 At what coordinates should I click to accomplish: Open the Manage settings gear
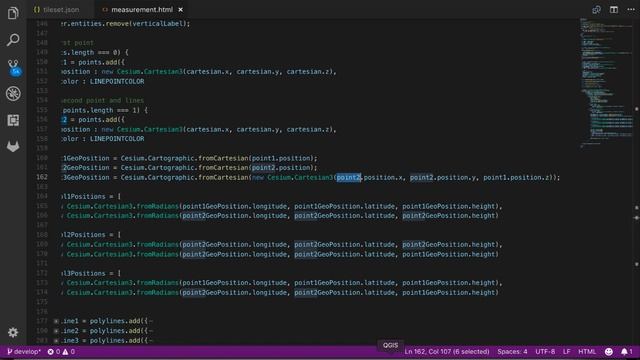tap(13, 332)
